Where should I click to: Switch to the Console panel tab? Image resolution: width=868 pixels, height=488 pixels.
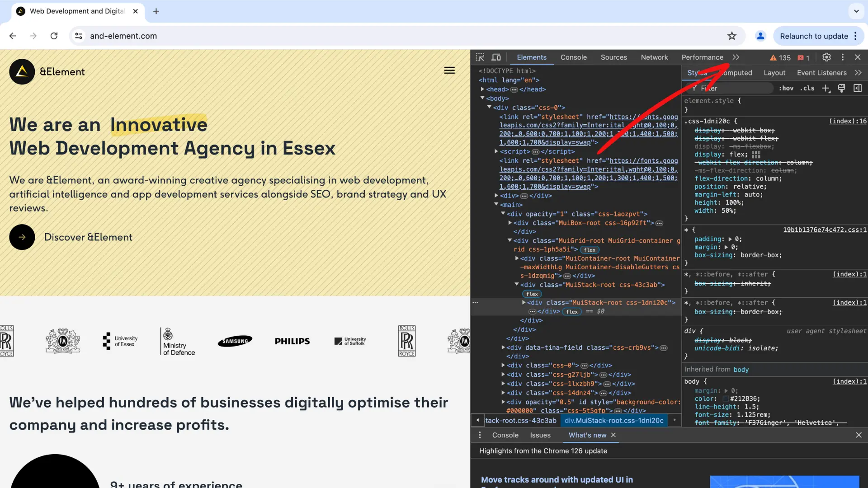click(x=573, y=57)
